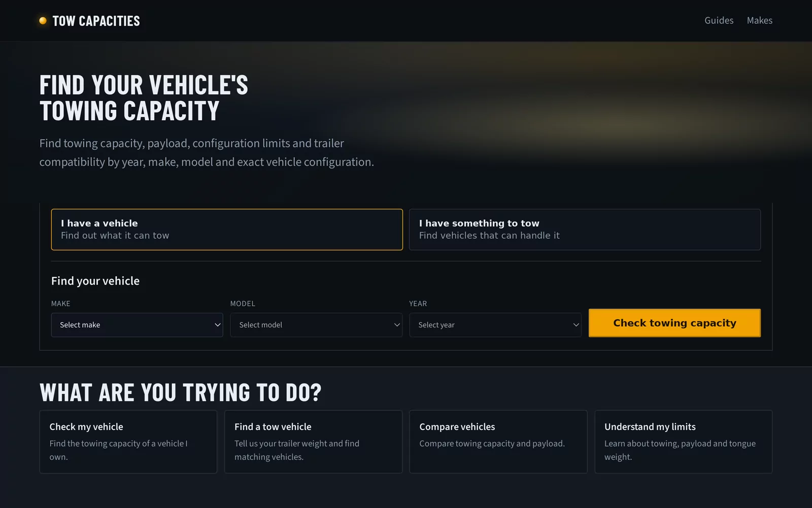
Task: Click the "What are you trying to do?" heading
Action: click(181, 393)
